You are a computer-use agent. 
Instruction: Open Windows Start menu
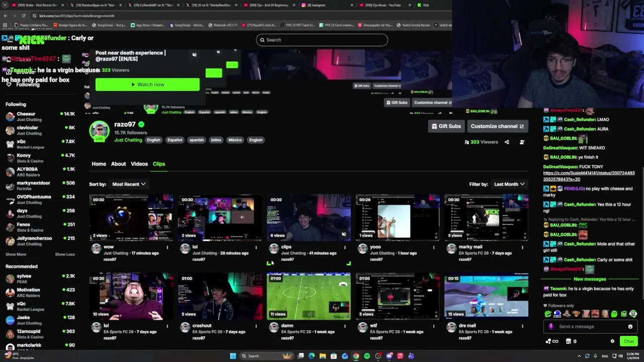pos(233,356)
